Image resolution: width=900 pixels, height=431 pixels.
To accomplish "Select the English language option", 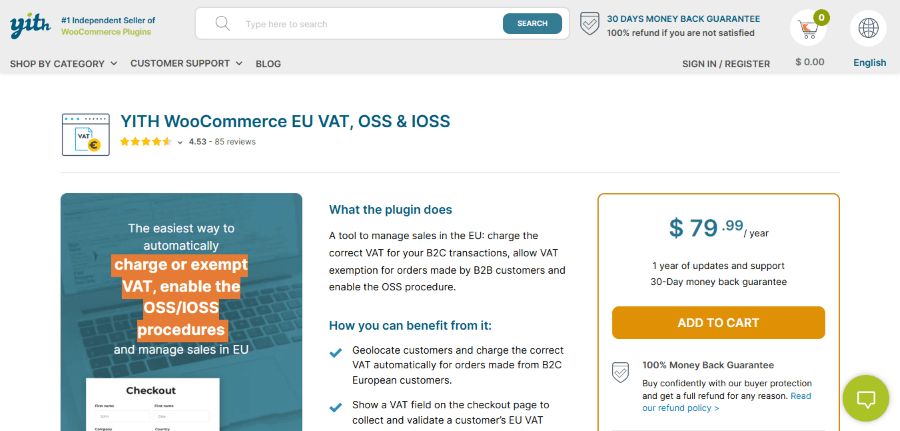I will [869, 63].
